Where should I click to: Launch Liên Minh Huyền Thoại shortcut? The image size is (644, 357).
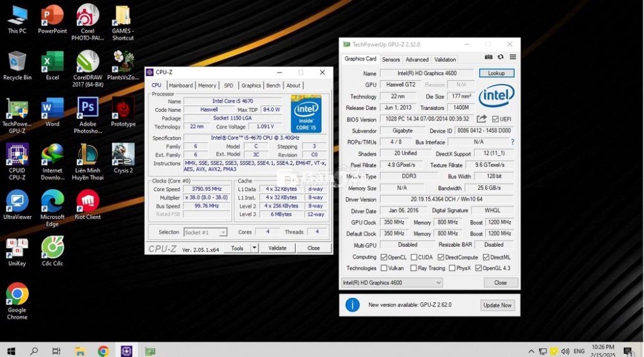click(x=88, y=162)
